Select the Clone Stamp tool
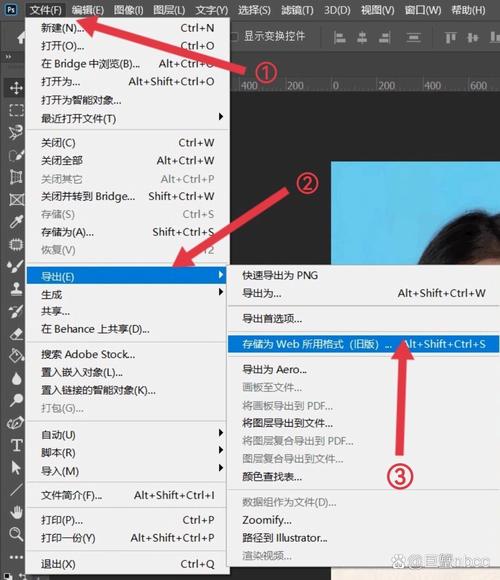This screenshot has height=580, width=500. [16, 289]
